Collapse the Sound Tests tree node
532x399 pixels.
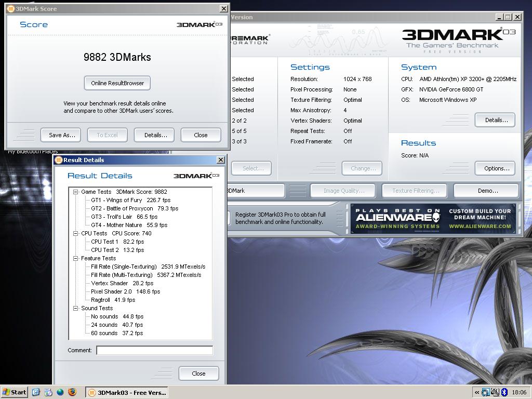click(76, 308)
